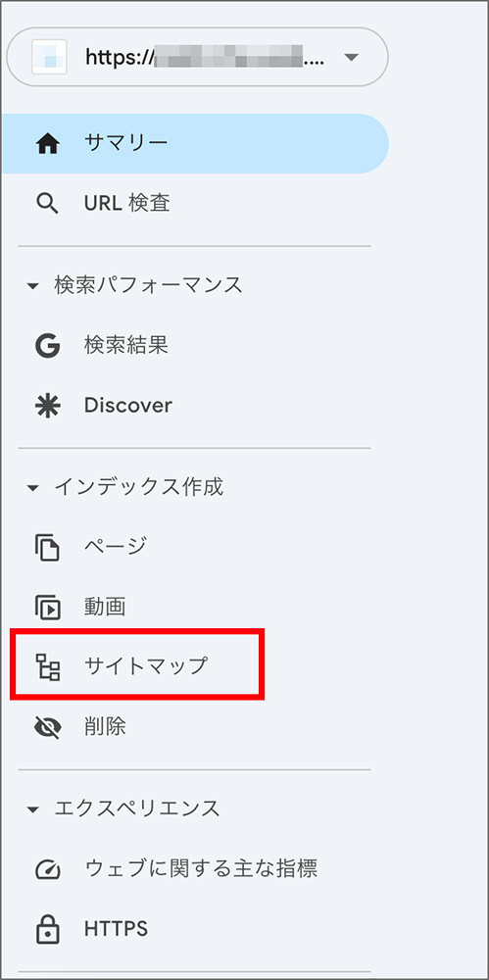Collapse the 検索パフォーマンス section
The width and height of the screenshot is (489, 980).
tap(33, 286)
